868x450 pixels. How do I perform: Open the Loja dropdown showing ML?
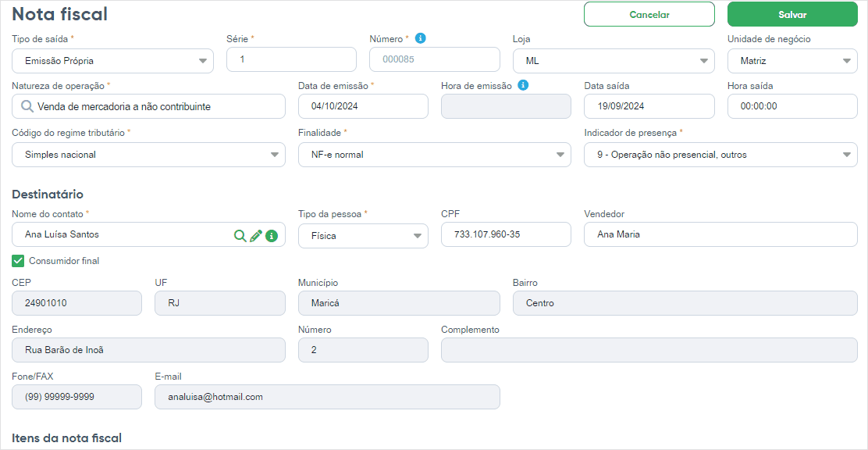[x=614, y=60]
